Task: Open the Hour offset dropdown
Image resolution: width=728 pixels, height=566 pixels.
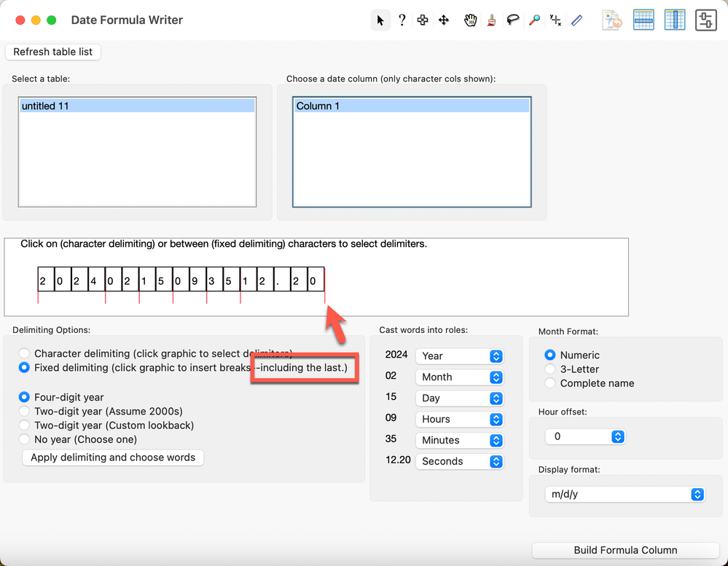Action: pyautogui.click(x=585, y=436)
